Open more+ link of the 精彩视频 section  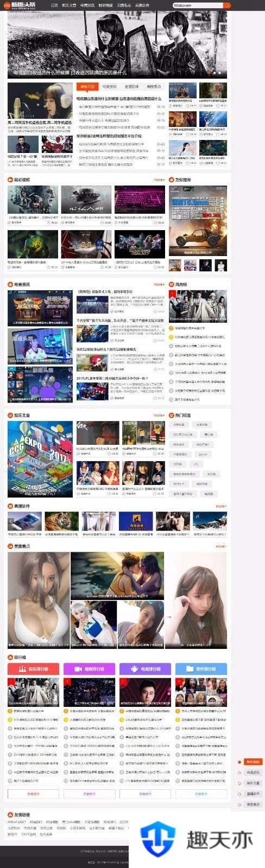point(159,180)
